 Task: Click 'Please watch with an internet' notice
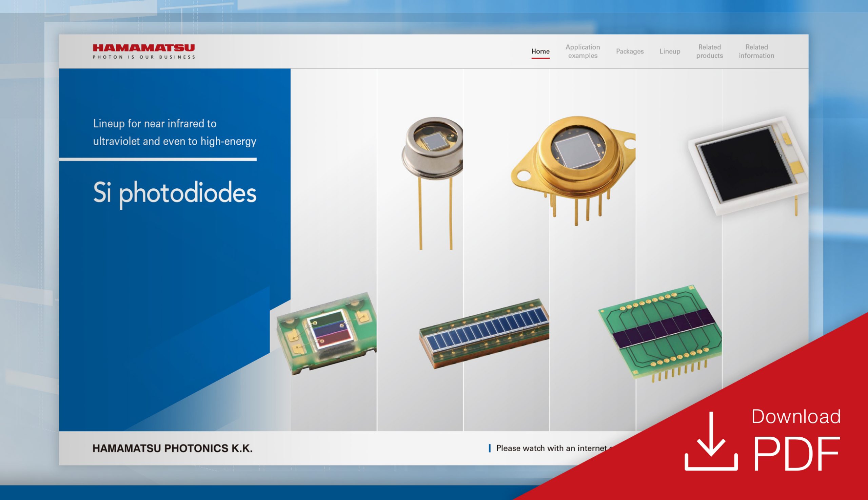(551, 448)
